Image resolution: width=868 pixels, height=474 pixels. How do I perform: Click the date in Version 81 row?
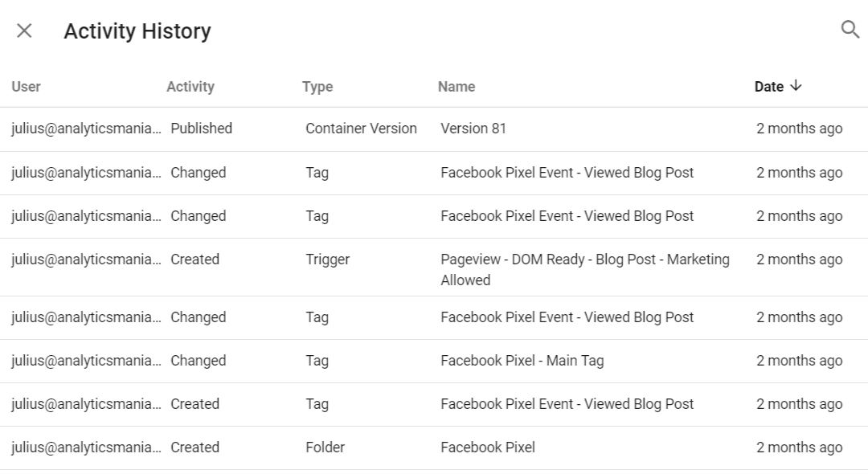coord(799,129)
